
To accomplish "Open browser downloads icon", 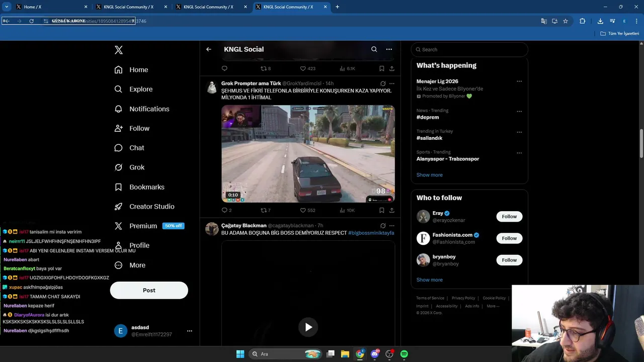I will 600,21.
